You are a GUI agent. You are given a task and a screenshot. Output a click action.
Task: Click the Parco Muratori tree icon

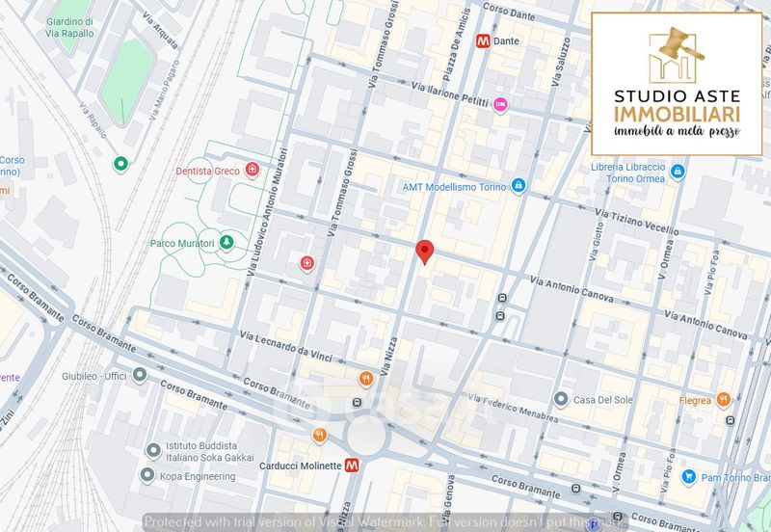[x=226, y=242]
